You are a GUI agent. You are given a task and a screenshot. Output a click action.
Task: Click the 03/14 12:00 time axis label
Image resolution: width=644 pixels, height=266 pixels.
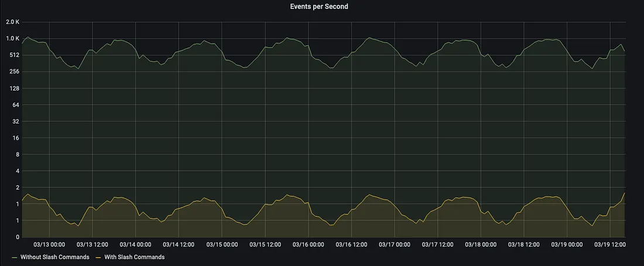point(179,244)
